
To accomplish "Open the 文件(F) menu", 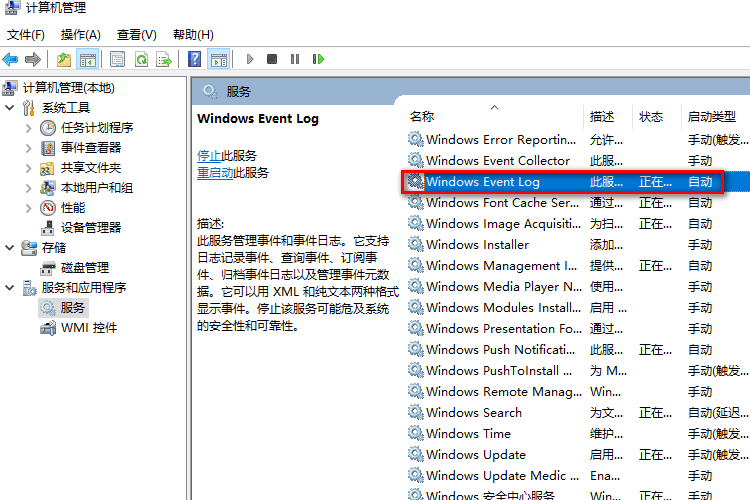I will 26,34.
